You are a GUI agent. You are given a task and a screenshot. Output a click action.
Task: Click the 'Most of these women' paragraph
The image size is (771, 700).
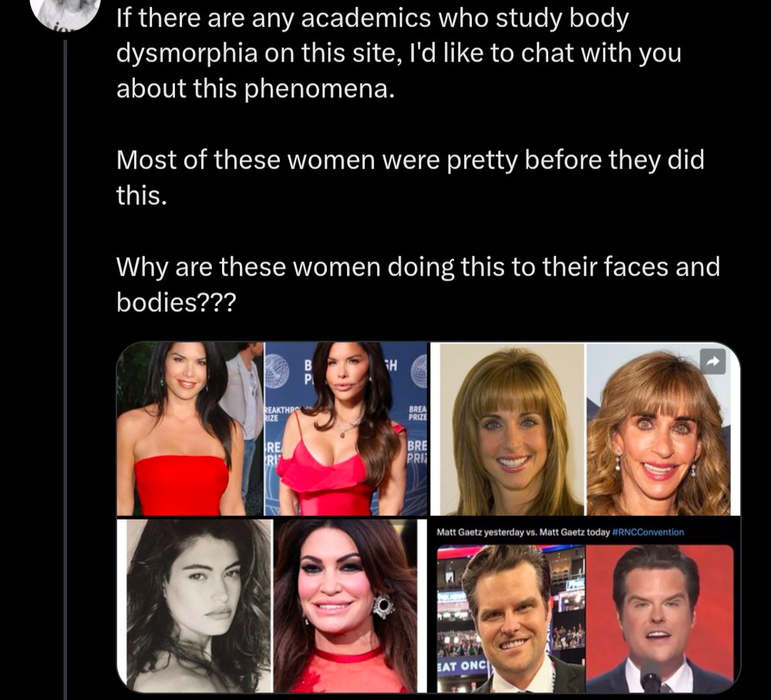[x=410, y=177]
